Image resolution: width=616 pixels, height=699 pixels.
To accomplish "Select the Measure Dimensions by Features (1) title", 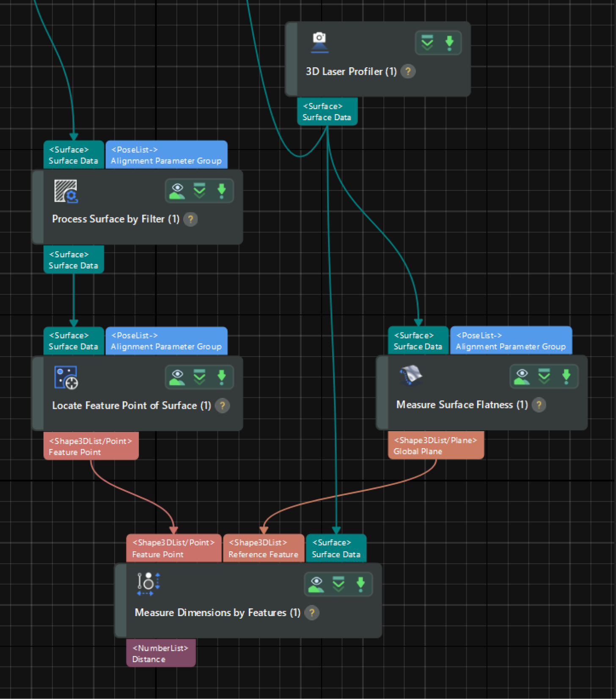I will point(217,613).
